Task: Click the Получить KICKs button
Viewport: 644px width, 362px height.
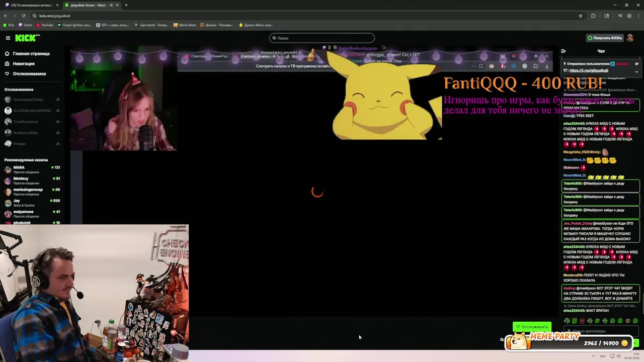Action: tap(605, 38)
